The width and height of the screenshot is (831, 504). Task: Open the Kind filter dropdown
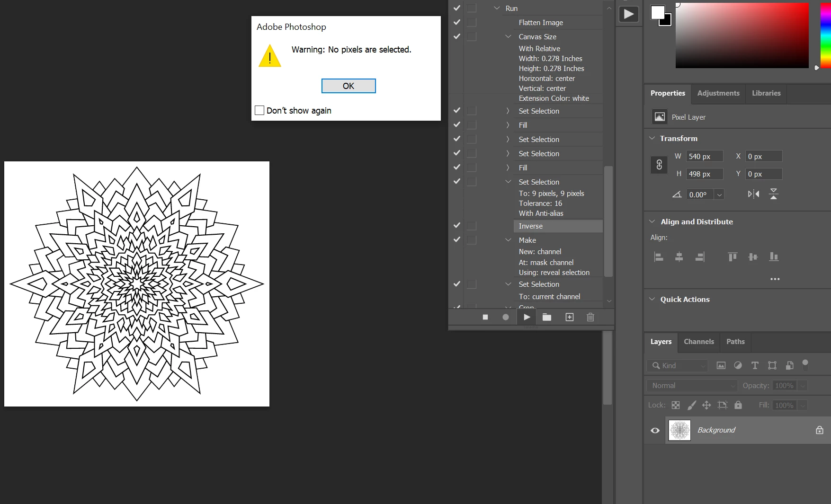pyautogui.click(x=677, y=365)
